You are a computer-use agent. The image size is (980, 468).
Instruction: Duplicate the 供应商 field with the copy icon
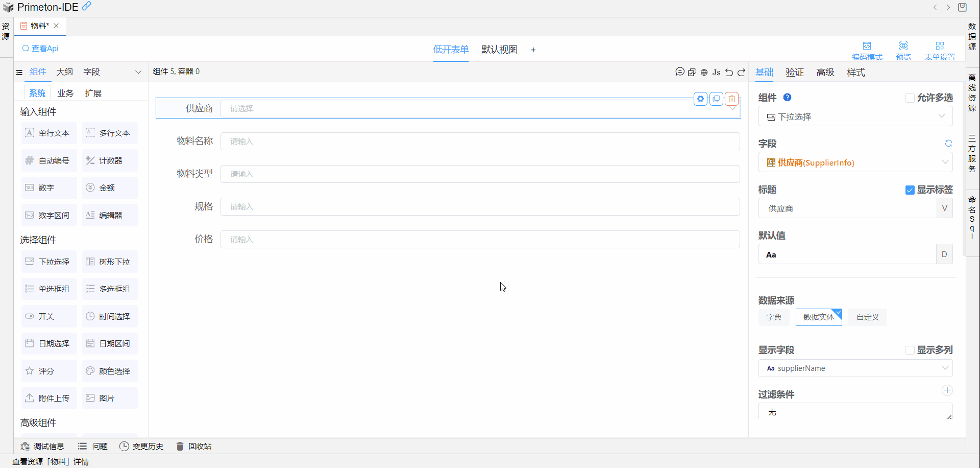716,99
